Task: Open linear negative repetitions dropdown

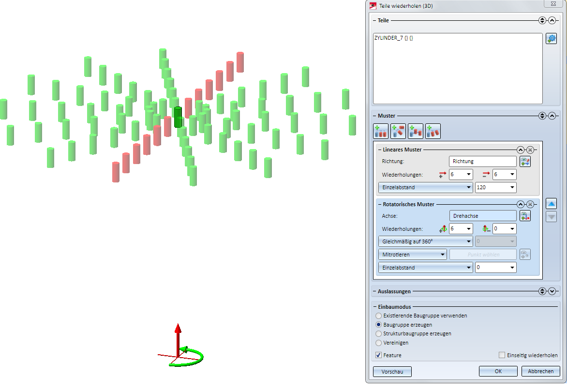Action: pos(512,174)
